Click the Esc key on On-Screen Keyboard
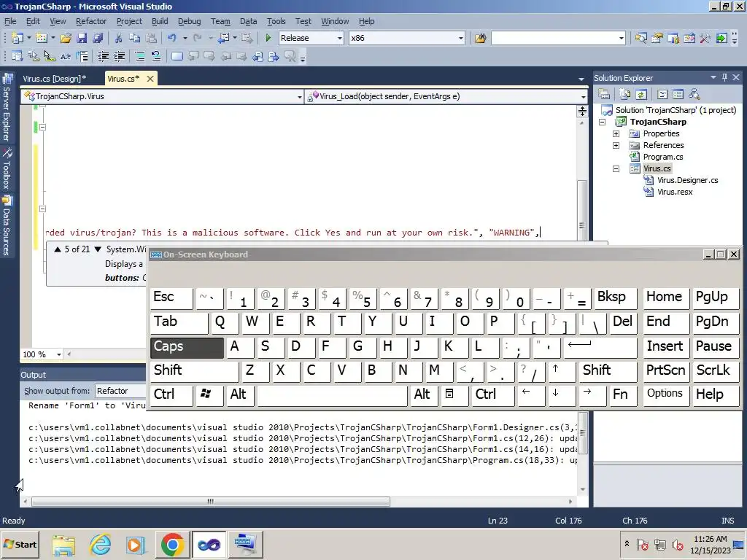 coord(171,297)
